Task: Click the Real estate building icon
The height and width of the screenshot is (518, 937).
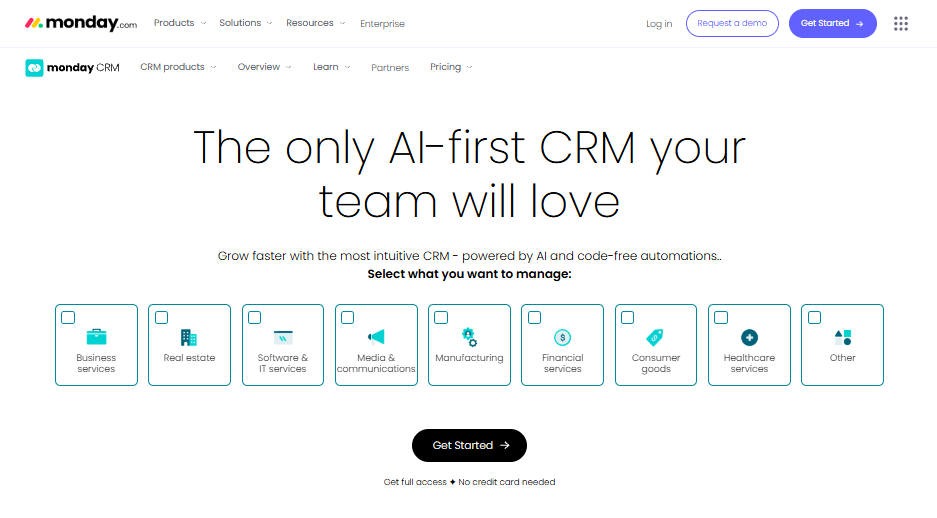Action: [189, 338]
